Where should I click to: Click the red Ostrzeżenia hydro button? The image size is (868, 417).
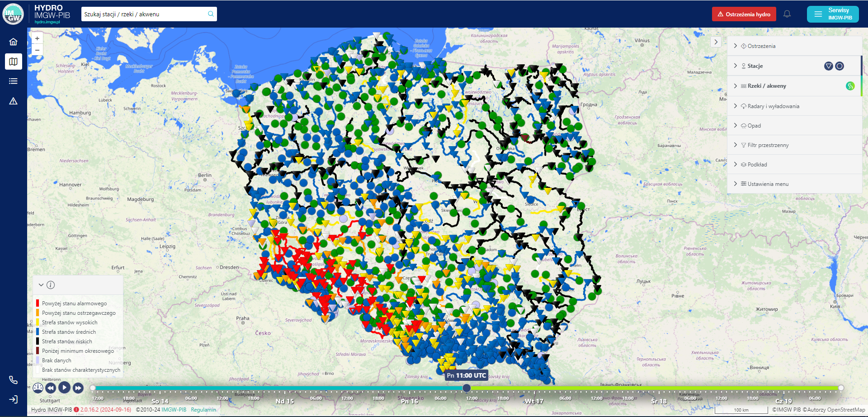click(744, 14)
